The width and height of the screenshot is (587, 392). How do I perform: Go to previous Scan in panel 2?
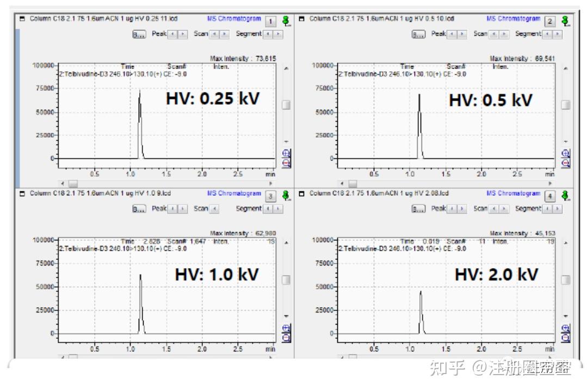[x=494, y=34]
